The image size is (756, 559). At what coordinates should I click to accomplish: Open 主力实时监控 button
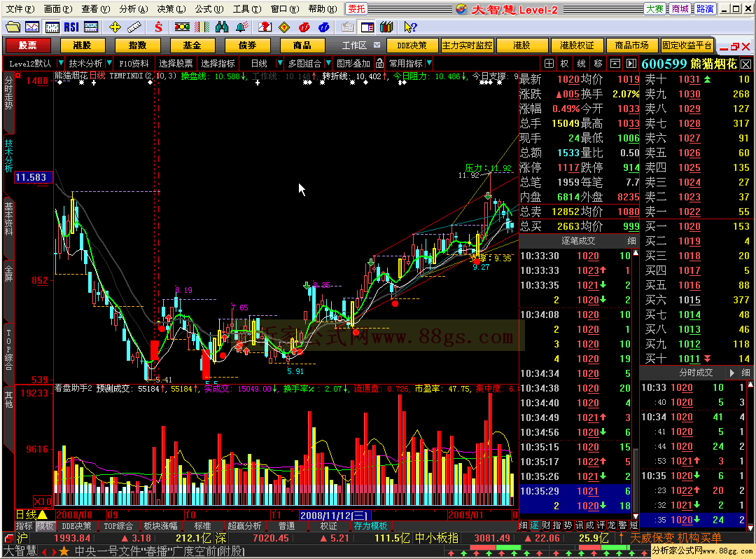point(467,46)
